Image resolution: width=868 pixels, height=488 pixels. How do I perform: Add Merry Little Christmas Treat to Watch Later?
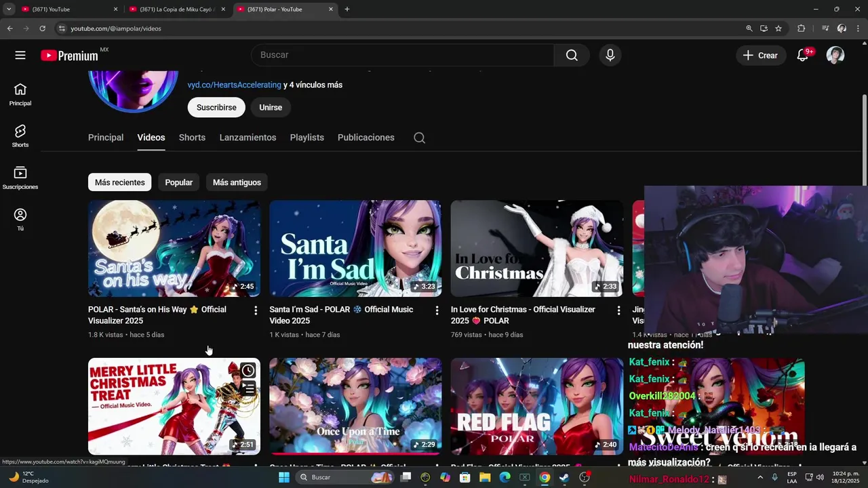click(x=248, y=370)
